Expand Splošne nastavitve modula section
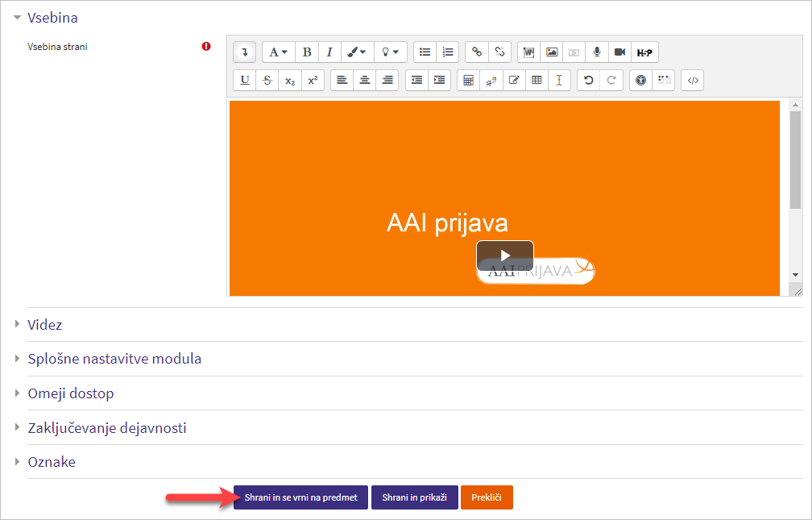 [114, 359]
